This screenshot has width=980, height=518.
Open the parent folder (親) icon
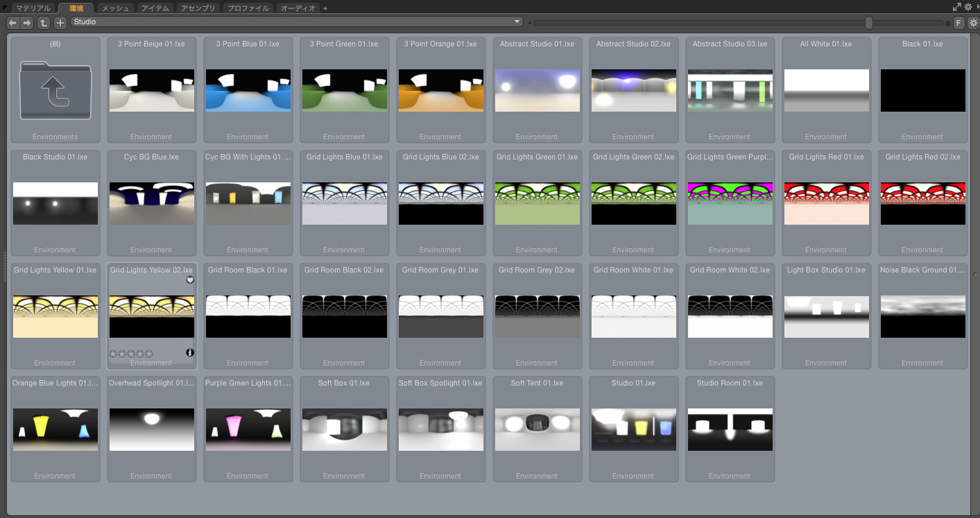(x=55, y=90)
